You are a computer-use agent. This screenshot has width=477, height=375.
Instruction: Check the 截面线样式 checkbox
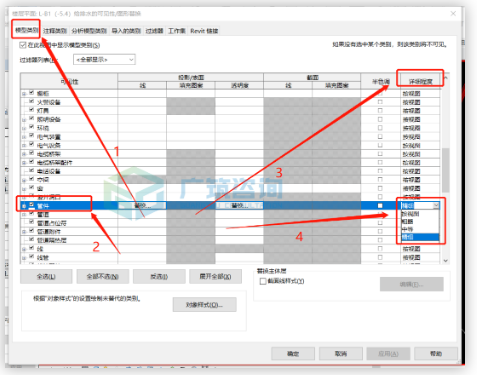click(263, 281)
